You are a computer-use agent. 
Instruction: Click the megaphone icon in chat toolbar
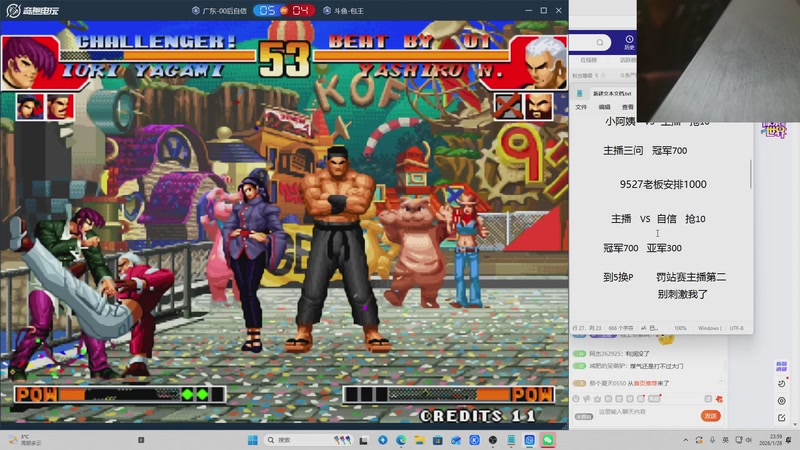tap(587, 398)
